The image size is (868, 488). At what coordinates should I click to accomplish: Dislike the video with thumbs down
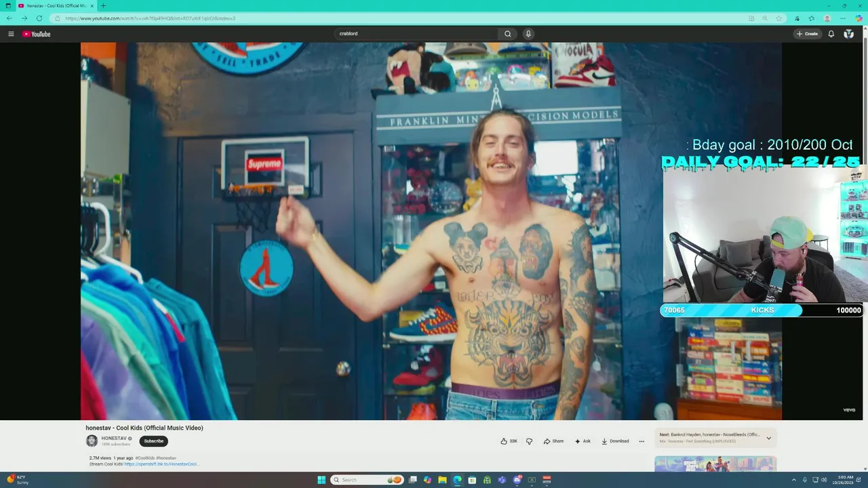530,441
